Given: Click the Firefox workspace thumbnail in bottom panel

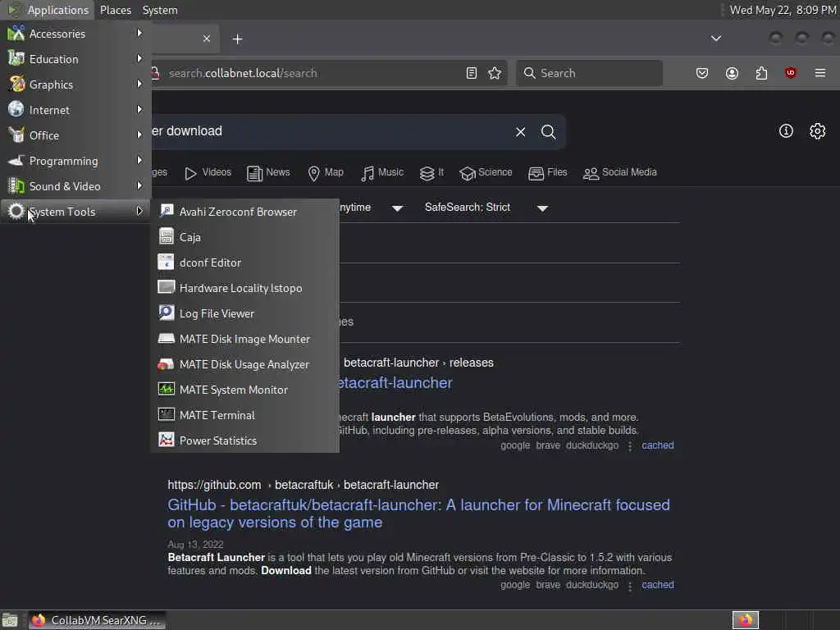Looking at the screenshot, I should click(746, 620).
